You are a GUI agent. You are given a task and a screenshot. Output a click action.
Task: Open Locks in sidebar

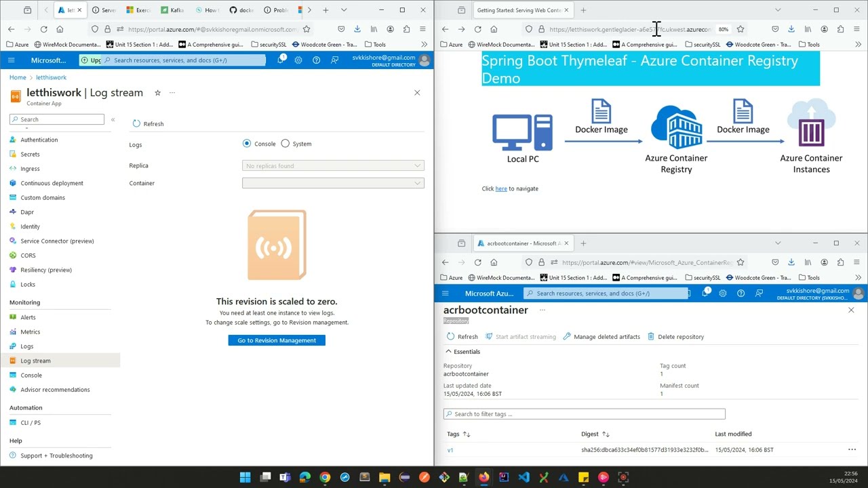pos(28,285)
